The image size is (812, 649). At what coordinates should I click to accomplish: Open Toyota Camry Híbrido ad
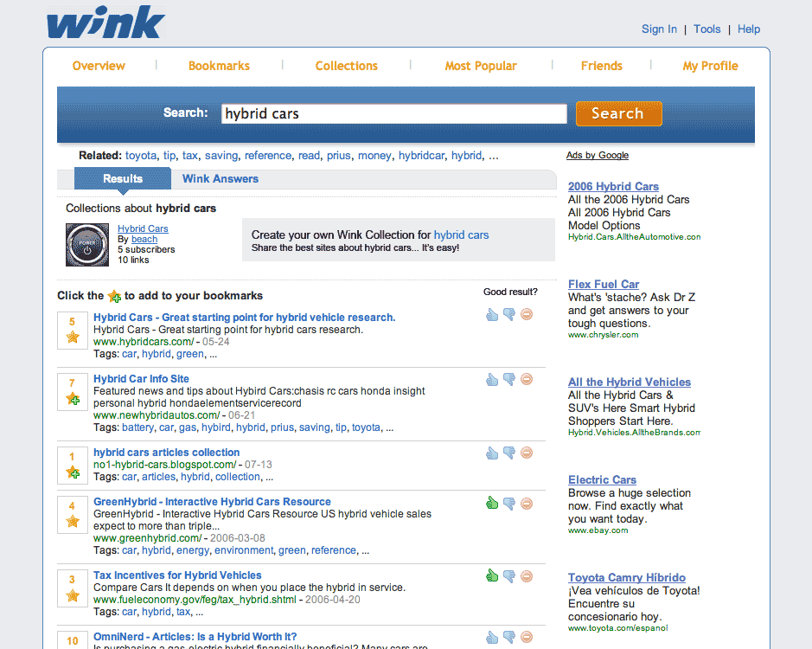627,577
